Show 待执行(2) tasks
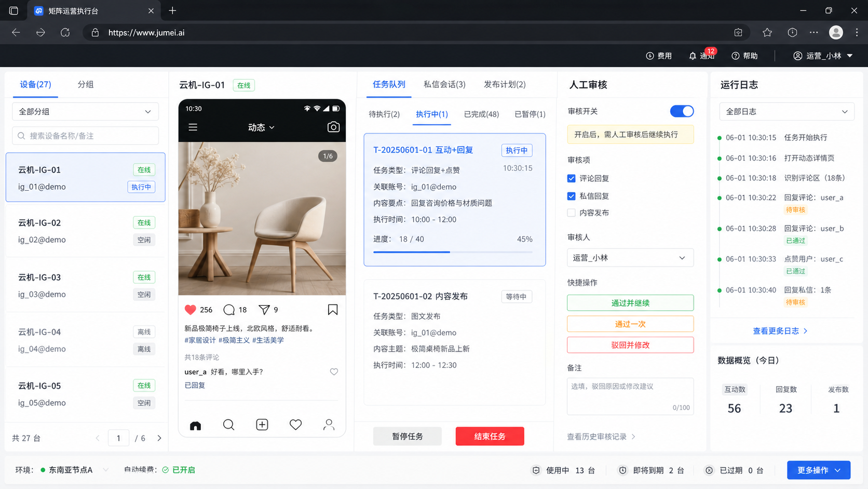The width and height of the screenshot is (868, 489). 384,114
